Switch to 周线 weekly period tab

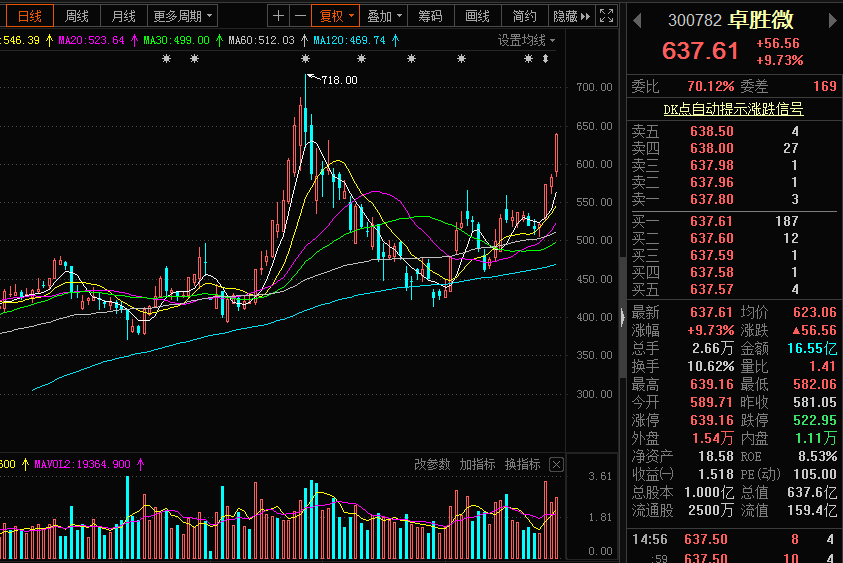coord(77,16)
